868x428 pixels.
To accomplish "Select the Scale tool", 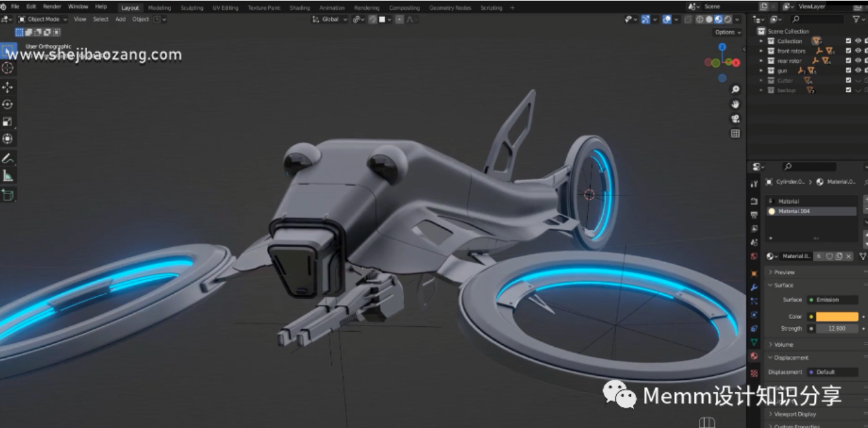I will [7, 122].
